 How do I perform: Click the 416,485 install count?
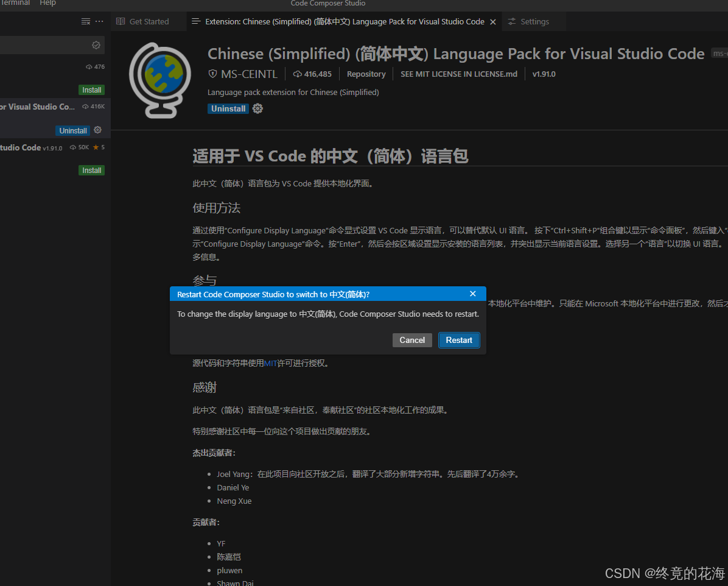(312, 74)
